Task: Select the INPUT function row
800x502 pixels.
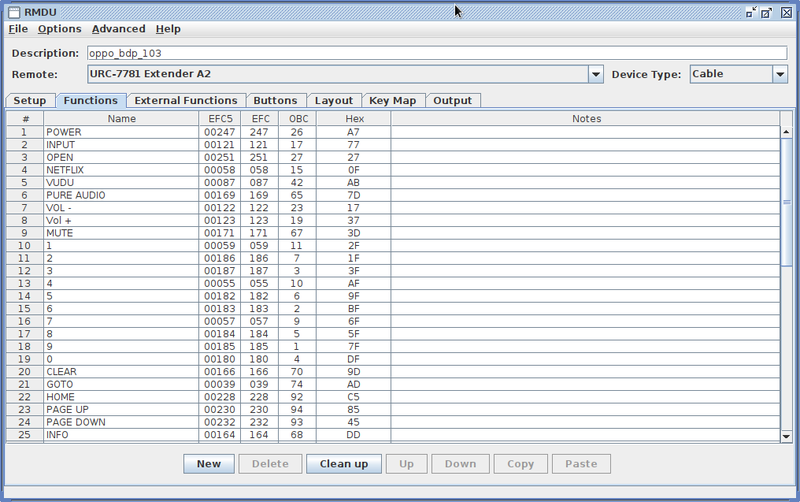Action: [x=393, y=145]
